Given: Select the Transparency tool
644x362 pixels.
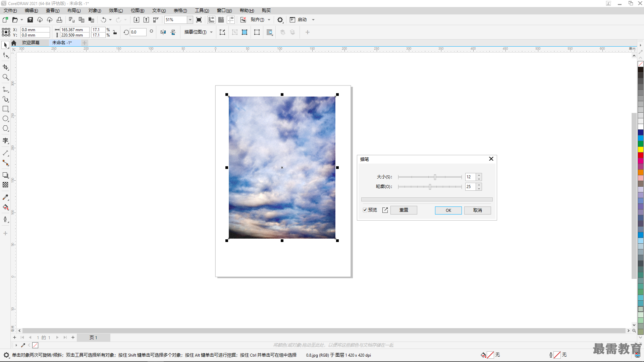Looking at the screenshot, I should tap(5, 185).
